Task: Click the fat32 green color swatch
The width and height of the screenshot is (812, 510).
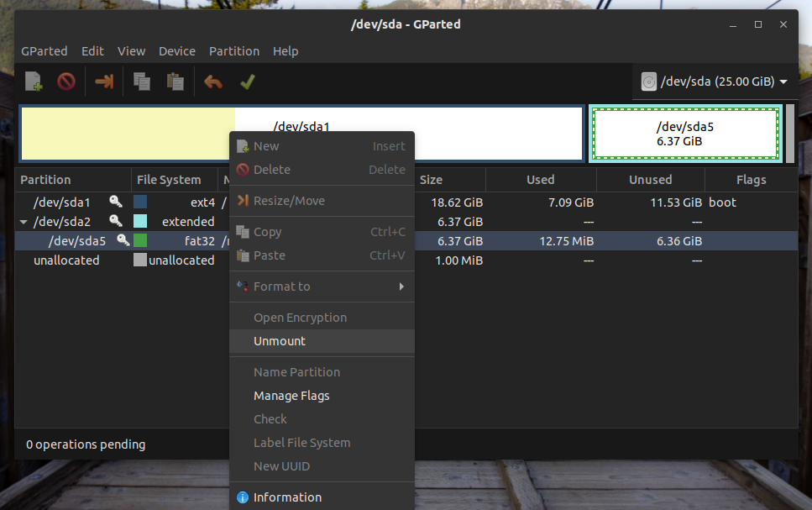Action: tap(140, 240)
